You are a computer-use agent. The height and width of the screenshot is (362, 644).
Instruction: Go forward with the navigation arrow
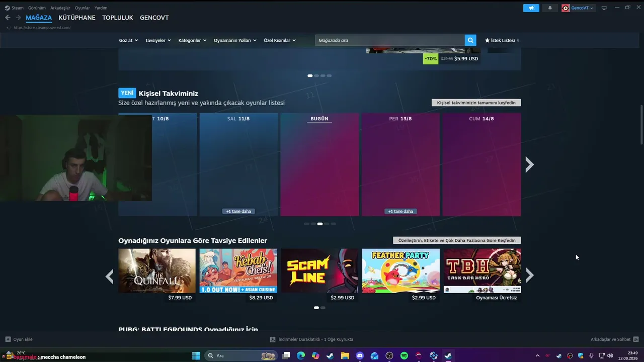[x=18, y=18]
